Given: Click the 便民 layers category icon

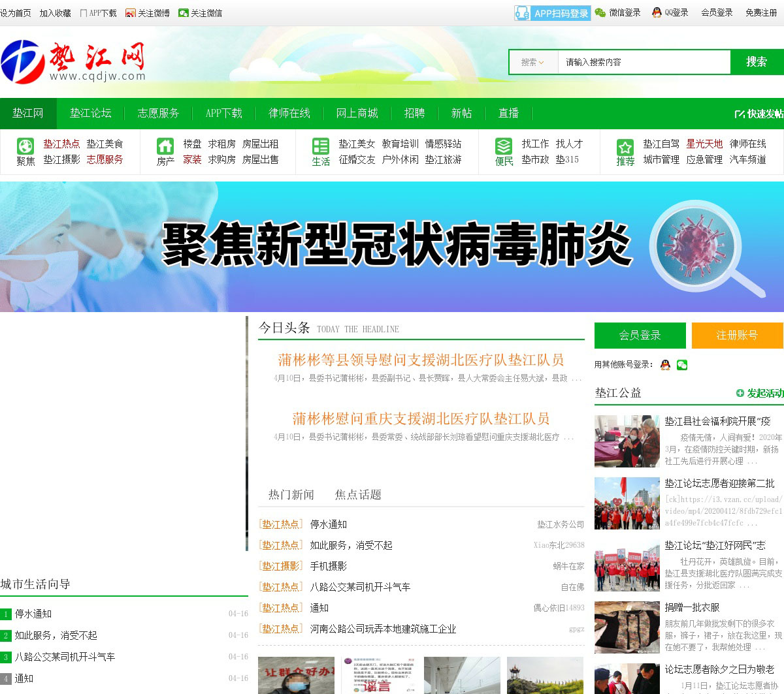Looking at the screenshot, I should tap(504, 146).
